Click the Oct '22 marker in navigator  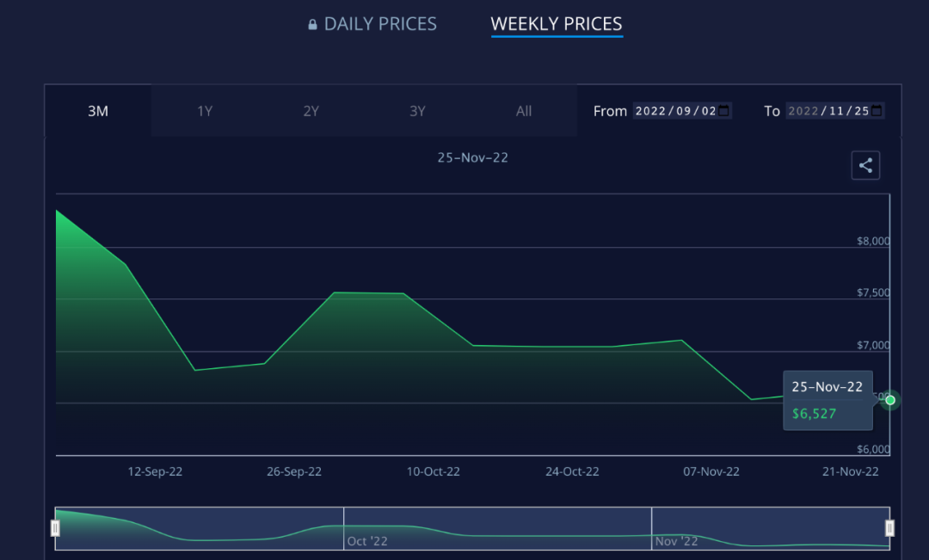(x=367, y=541)
